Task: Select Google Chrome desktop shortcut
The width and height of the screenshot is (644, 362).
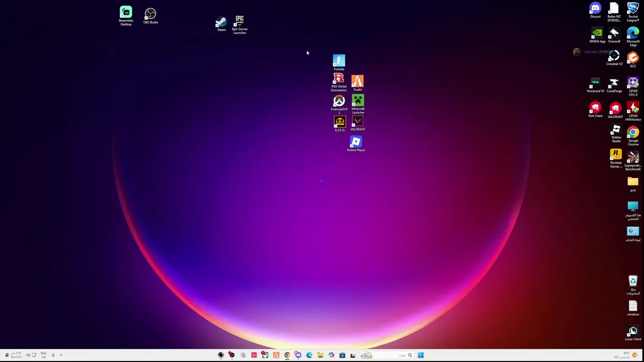Action: pos(633,136)
